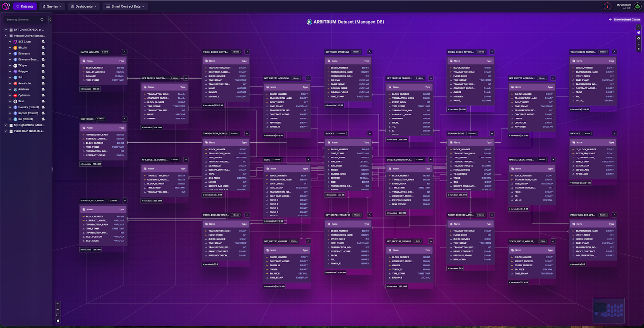
Task: Click the schema icon beside Optimism
Action: [x=43, y=95]
